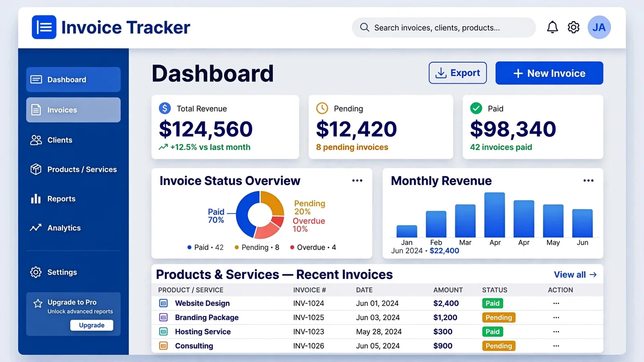Click the Consulting row icon
This screenshot has height=362, width=644.
pyautogui.click(x=163, y=346)
